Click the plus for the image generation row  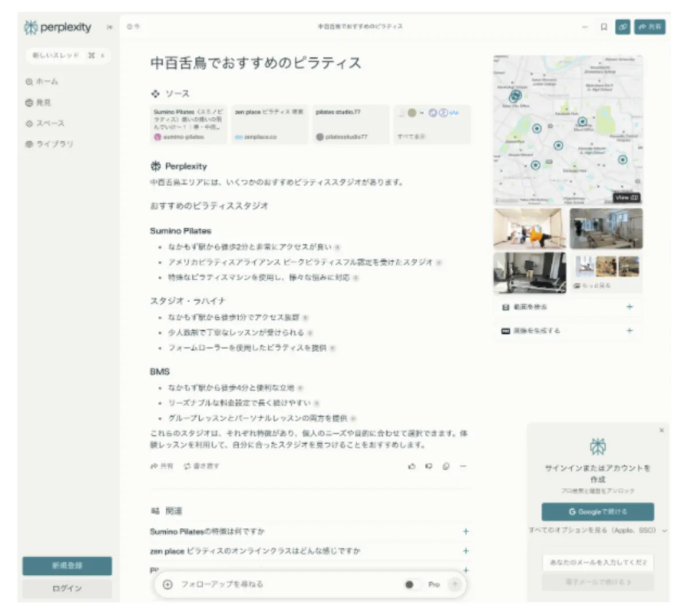[x=630, y=330]
